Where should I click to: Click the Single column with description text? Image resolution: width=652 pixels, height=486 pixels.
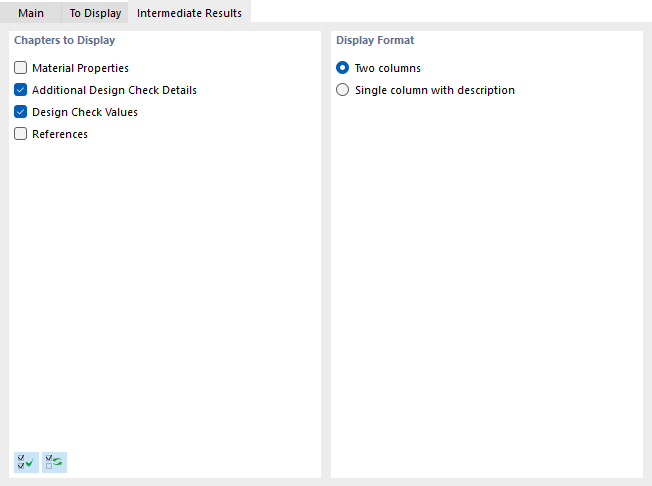pos(435,90)
